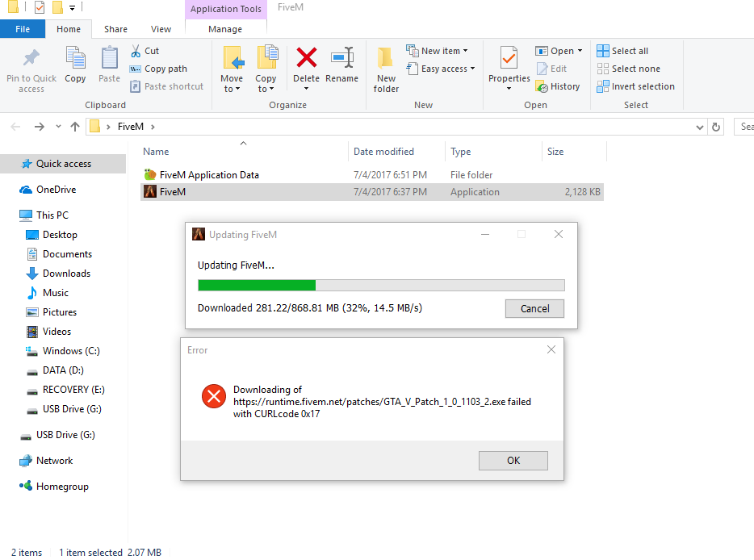Click the FiveM breadcrumb in address bar
This screenshot has width=754, height=560.
pos(130,127)
